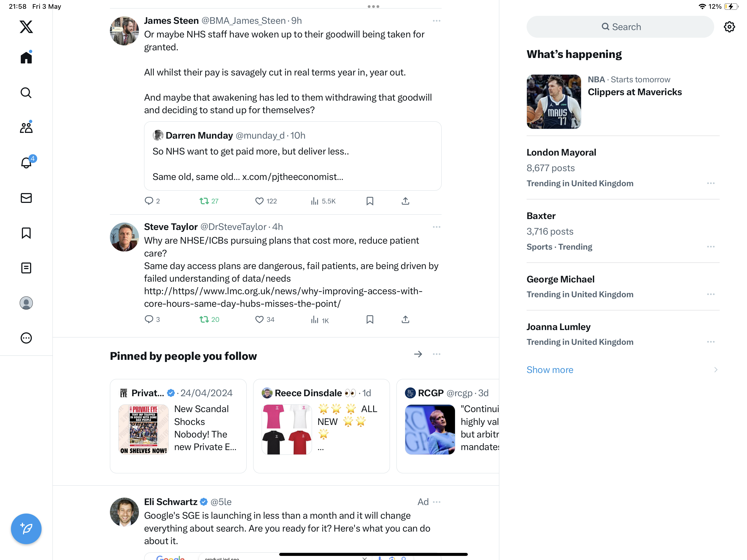Open the Lists icon in sidebar

tap(26, 268)
